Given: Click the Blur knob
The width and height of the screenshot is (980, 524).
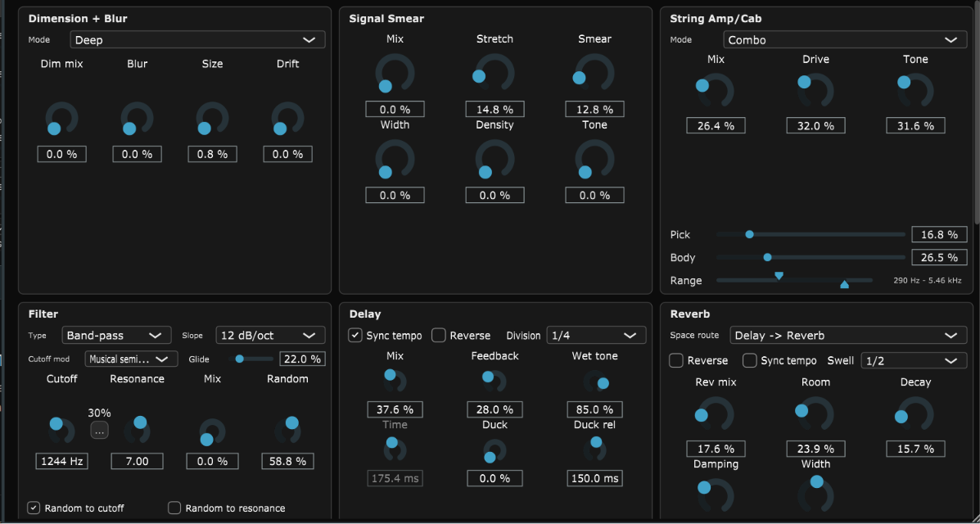Looking at the screenshot, I should [x=137, y=119].
